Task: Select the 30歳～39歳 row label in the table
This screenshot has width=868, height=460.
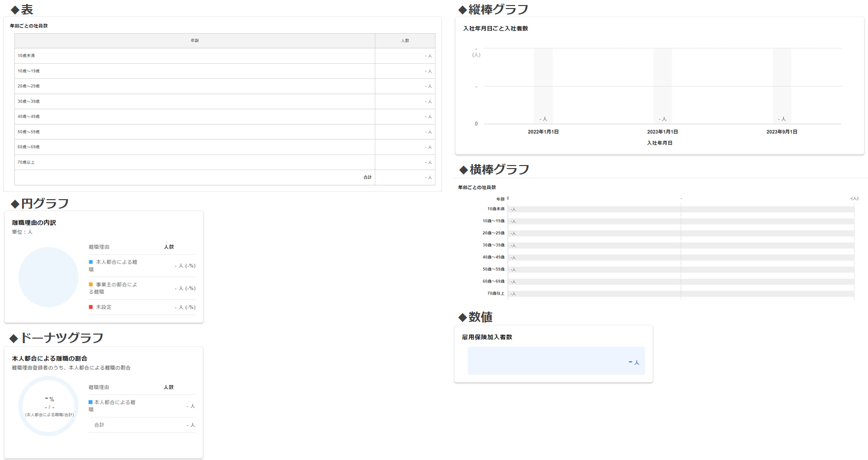Action: pyautogui.click(x=29, y=101)
